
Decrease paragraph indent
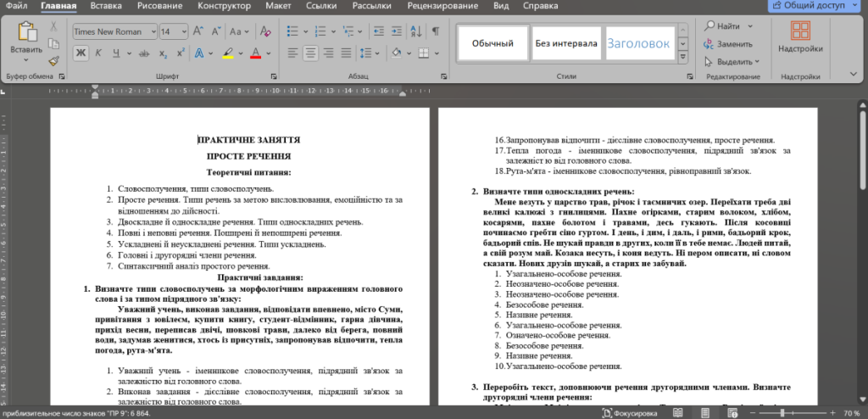pyautogui.click(x=379, y=31)
